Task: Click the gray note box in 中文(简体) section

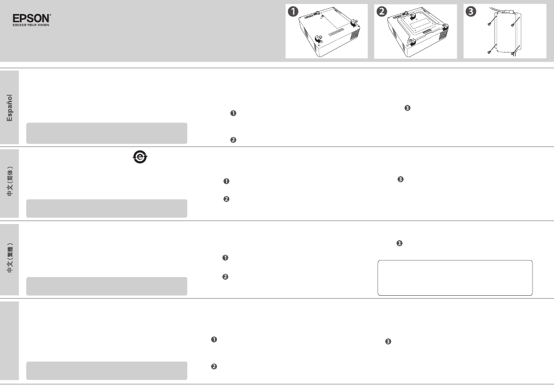Action: [x=107, y=209]
